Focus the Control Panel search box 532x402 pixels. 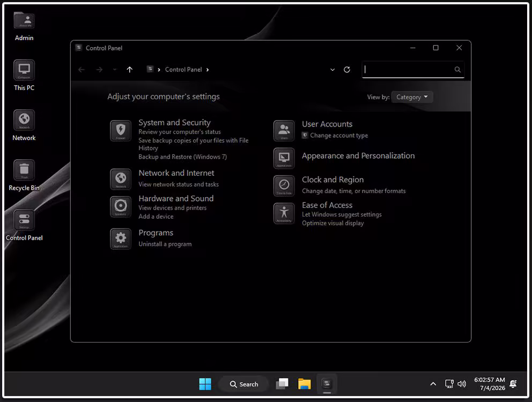point(413,70)
